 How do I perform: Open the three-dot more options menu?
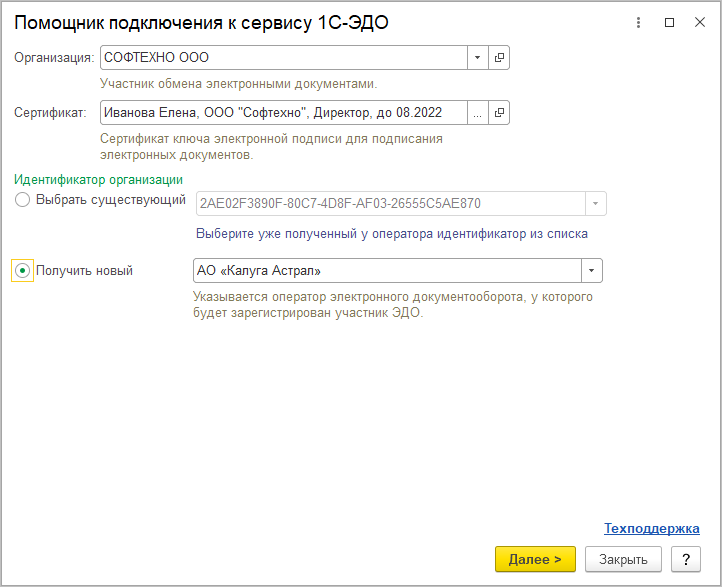[x=638, y=23]
